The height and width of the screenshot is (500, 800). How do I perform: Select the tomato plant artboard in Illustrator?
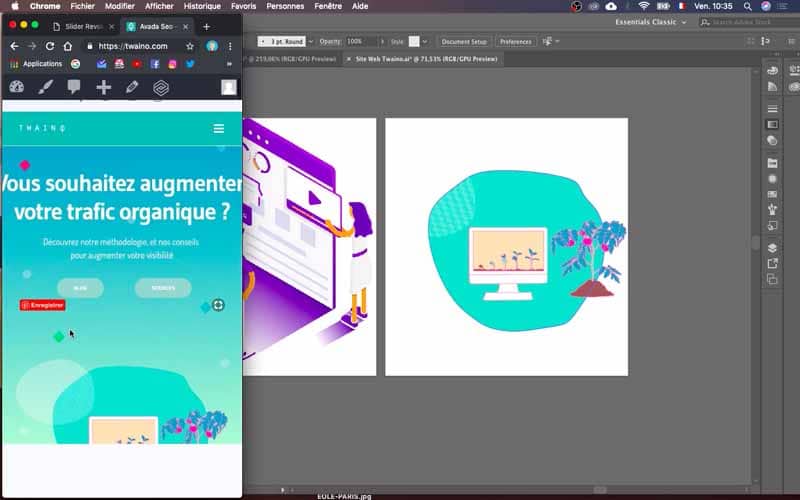click(x=507, y=247)
